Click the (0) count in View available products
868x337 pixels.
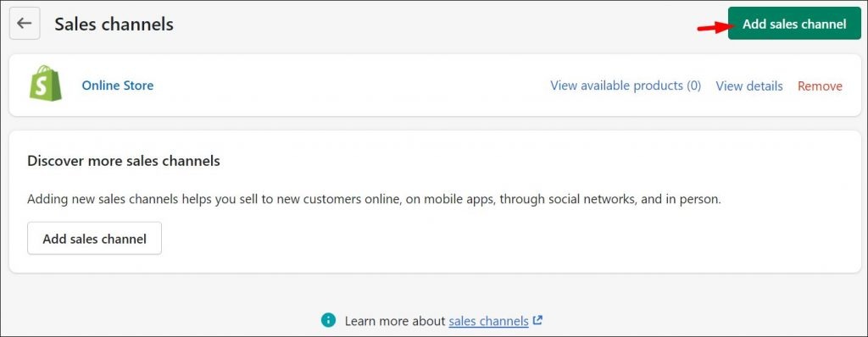(x=693, y=86)
